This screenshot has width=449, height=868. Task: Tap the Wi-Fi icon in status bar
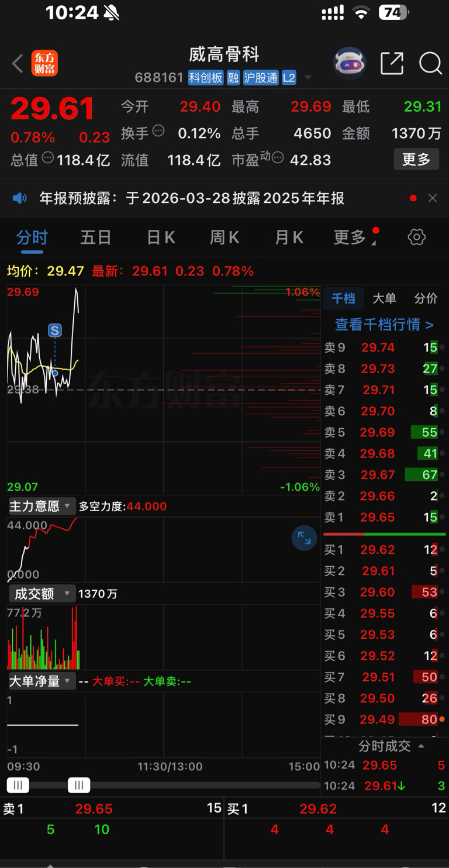click(x=361, y=12)
